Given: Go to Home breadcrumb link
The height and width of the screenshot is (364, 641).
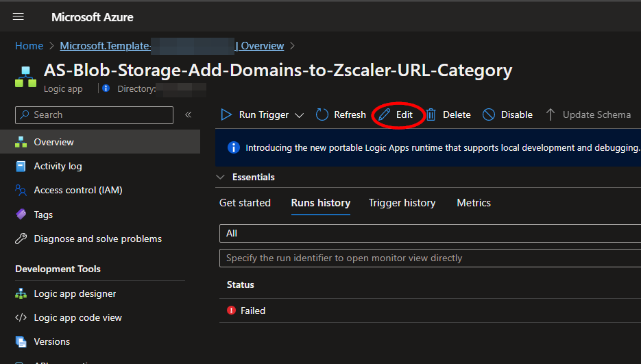Looking at the screenshot, I should pyautogui.click(x=29, y=46).
